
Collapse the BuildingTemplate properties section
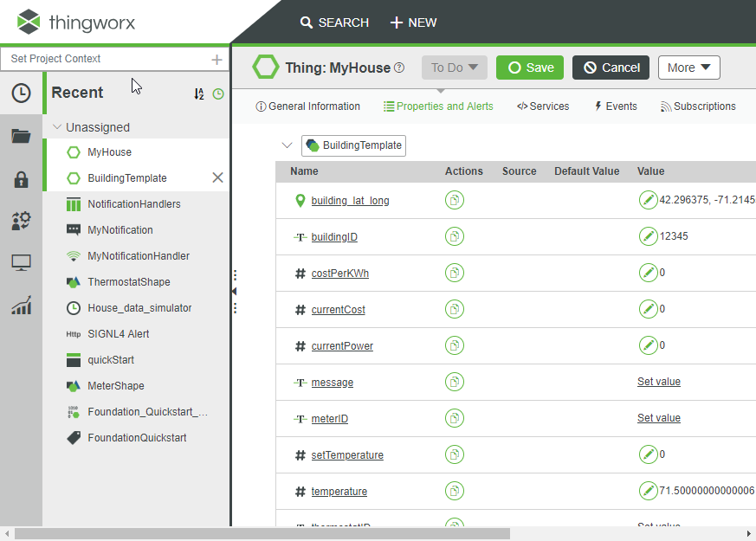(287, 145)
